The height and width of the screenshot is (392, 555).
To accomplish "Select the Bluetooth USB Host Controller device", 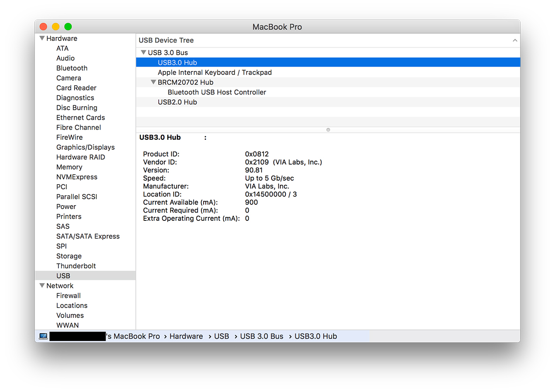I will click(216, 92).
